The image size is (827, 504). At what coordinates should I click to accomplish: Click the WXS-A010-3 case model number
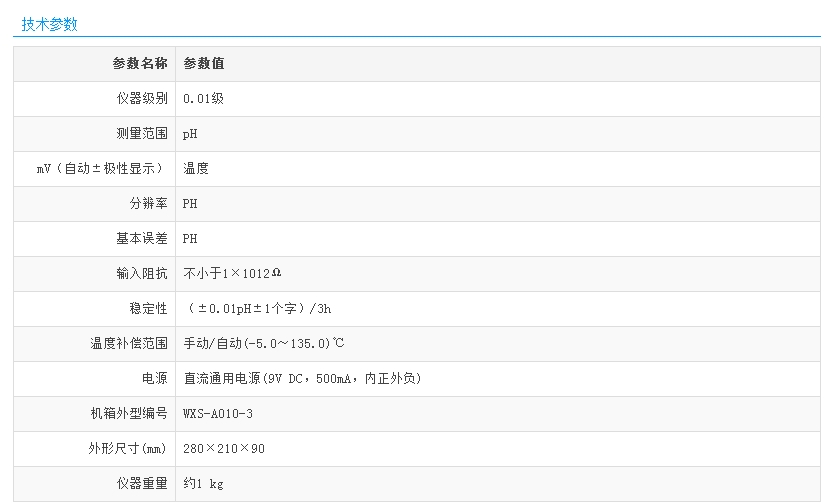click(218, 414)
